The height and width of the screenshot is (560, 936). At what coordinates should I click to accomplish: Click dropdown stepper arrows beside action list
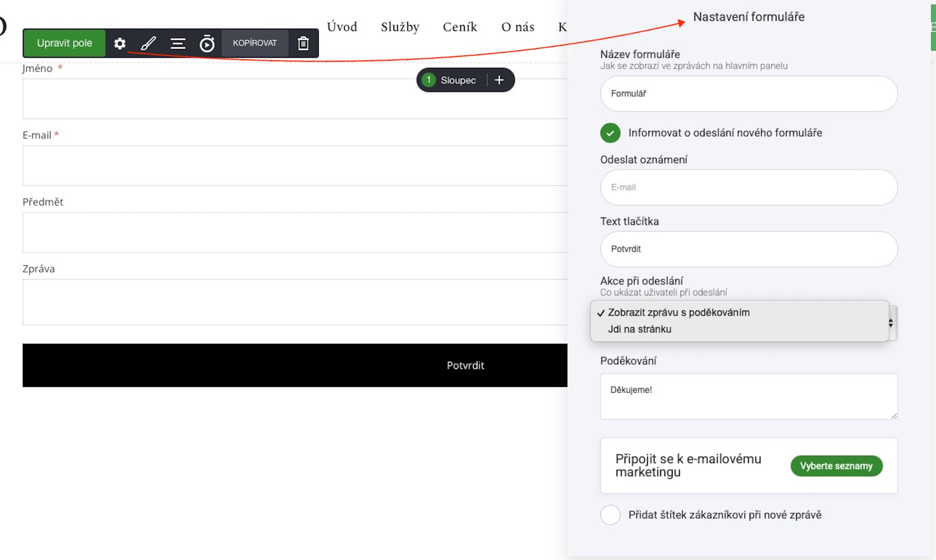tap(891, 323)
